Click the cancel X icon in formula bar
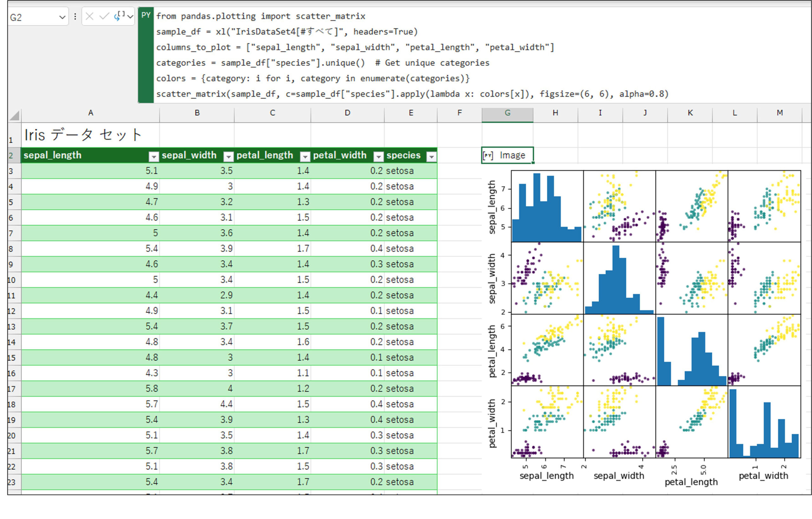This screenshot has width=812, height=519. [89, 16]
